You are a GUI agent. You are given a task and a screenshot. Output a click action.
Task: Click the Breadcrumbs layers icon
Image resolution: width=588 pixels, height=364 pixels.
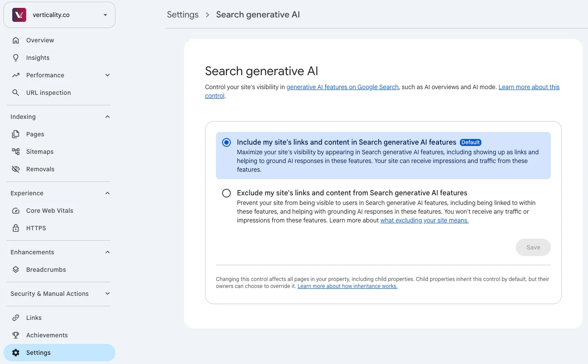tap(16, 270)
